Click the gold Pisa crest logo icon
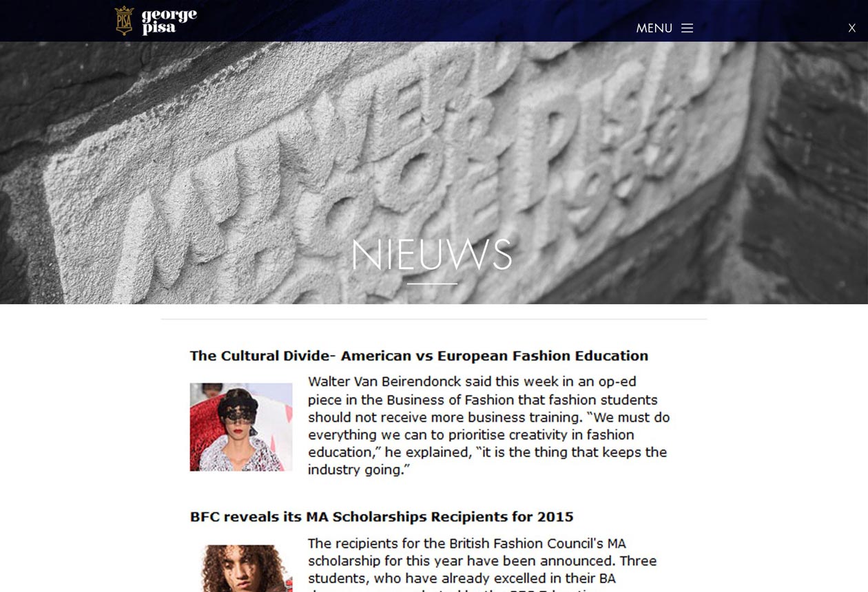 (124, 21)
